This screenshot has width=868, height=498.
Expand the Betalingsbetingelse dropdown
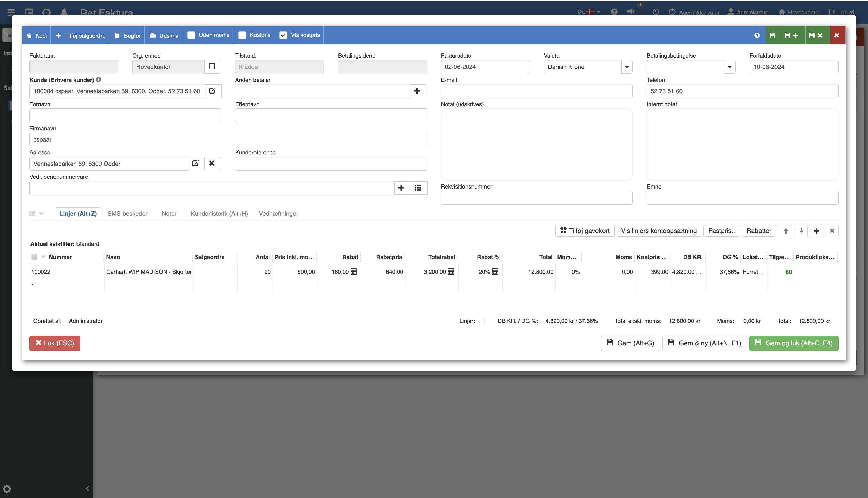(730, 67)
